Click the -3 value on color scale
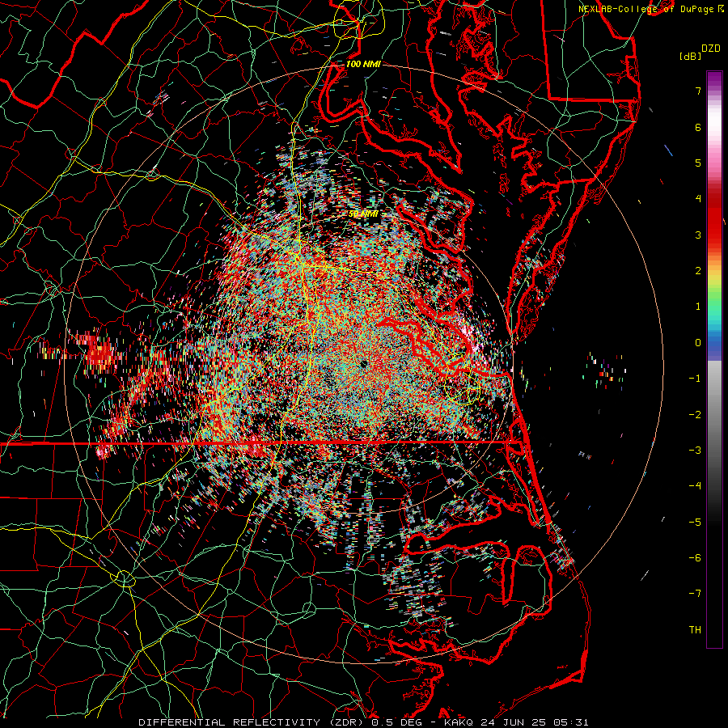The image size is (728, 728). pos(695,451)
